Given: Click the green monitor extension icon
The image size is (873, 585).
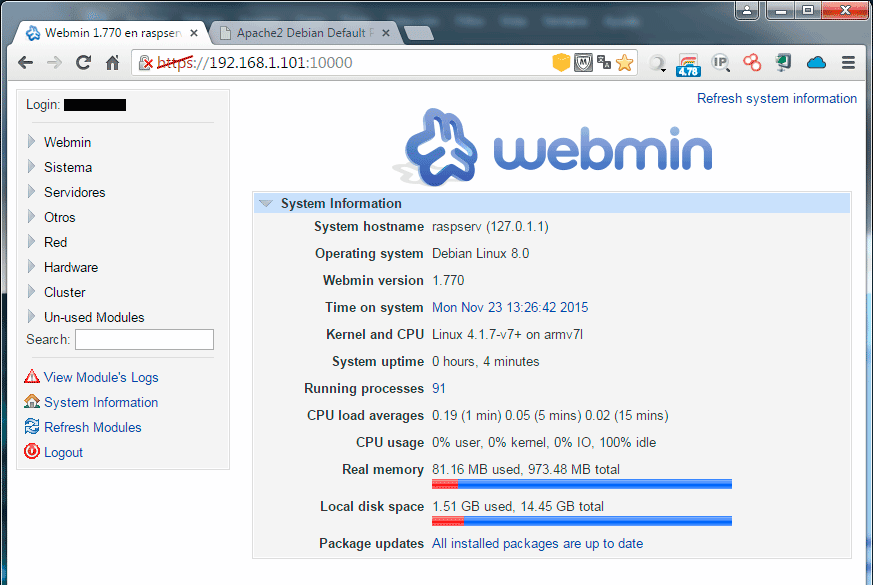Looking at the screenshot, I should coord(783,62).
